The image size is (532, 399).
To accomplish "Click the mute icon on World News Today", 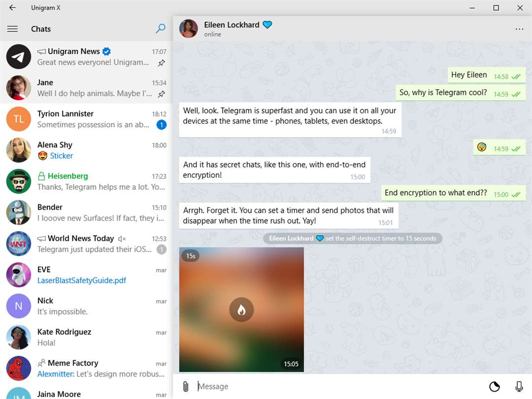I will coord(122,239).
